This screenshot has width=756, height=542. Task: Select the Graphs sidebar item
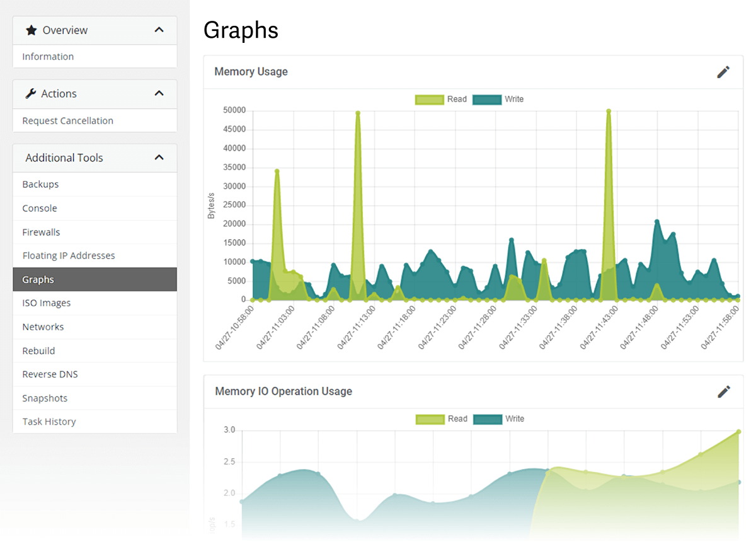click(94, 279)
